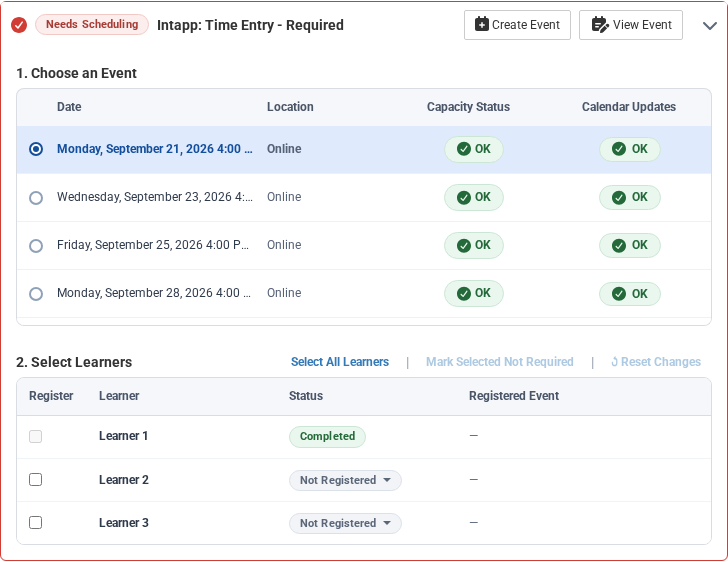728x562 pixels.
Task: Select the Wednesday, September 23 event radio
Action: click(36, 197)
